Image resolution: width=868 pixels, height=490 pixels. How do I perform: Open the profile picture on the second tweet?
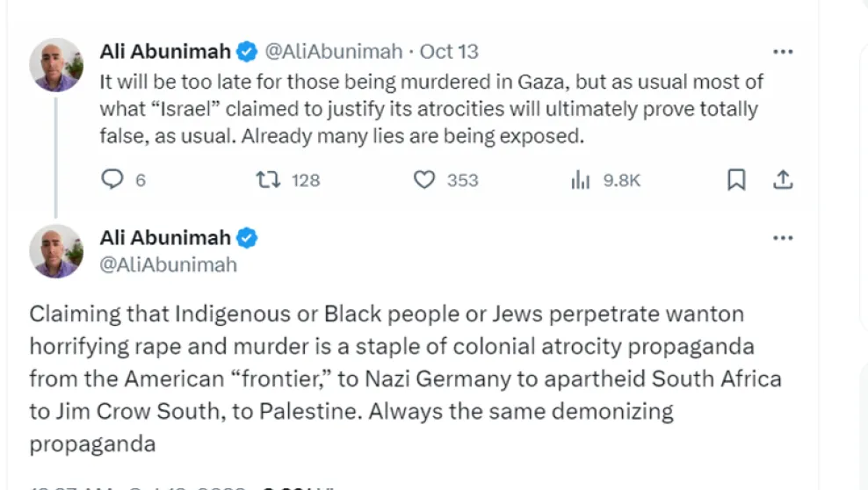pyautogui.click(x=56, y=251)
